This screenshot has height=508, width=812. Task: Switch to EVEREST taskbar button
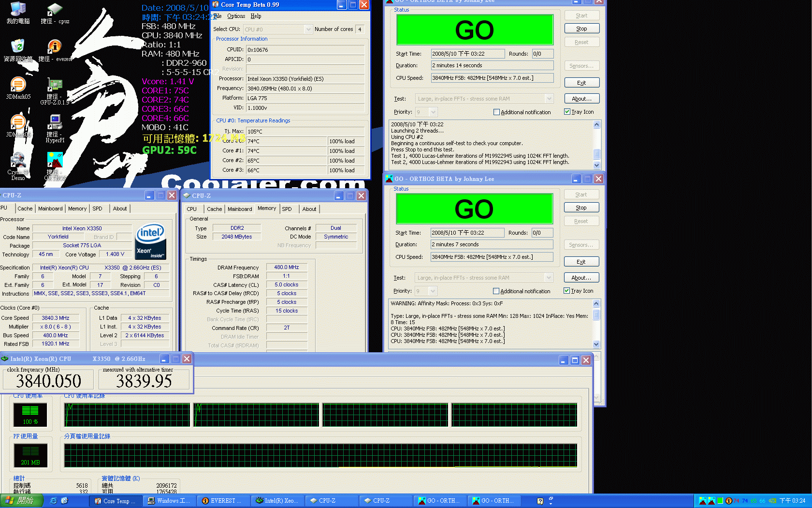(x=224, y=501)
